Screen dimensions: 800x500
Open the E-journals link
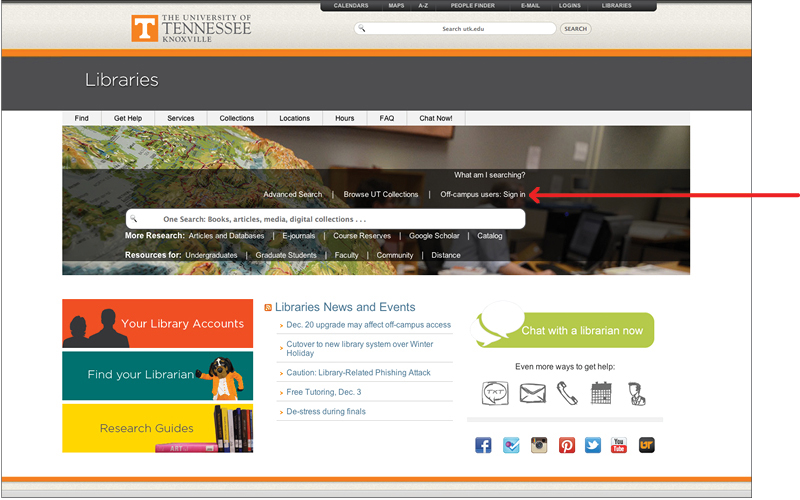[x=298, y=236]
